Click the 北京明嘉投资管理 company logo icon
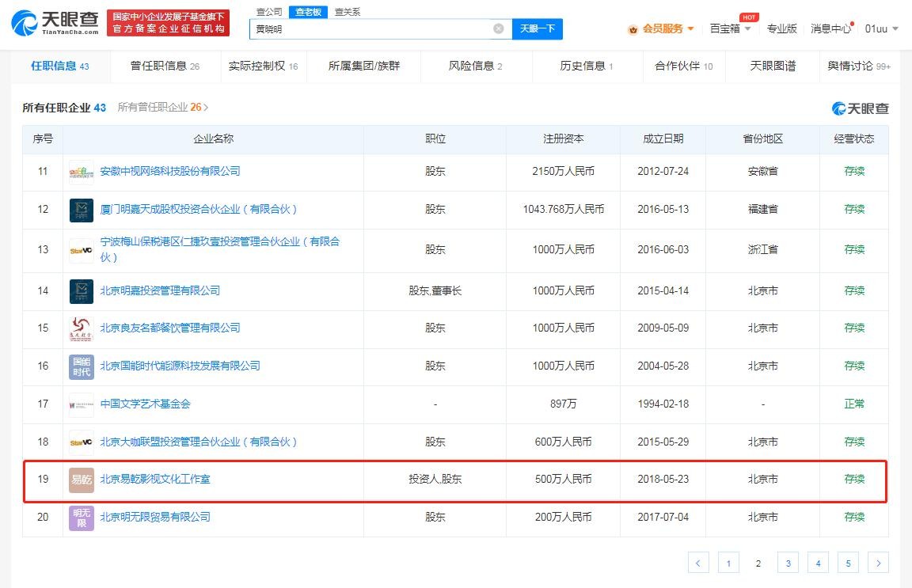Image resolution: width=912 pixels, height=588 pixels. coord(82,291)
